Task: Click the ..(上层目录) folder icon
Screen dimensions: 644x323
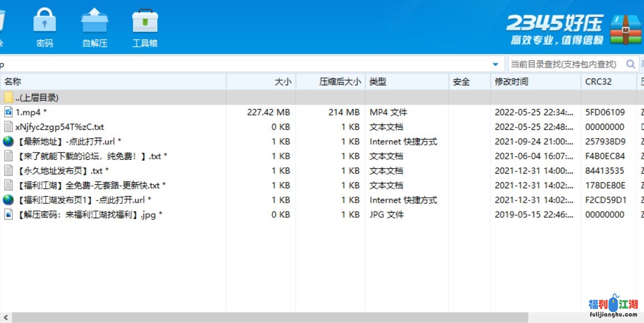Action: [8, 97]
